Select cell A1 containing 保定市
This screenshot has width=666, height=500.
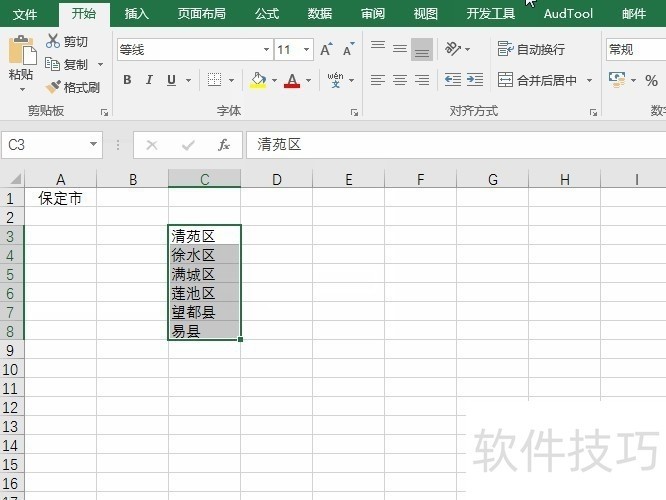click(x=60, y=198)
